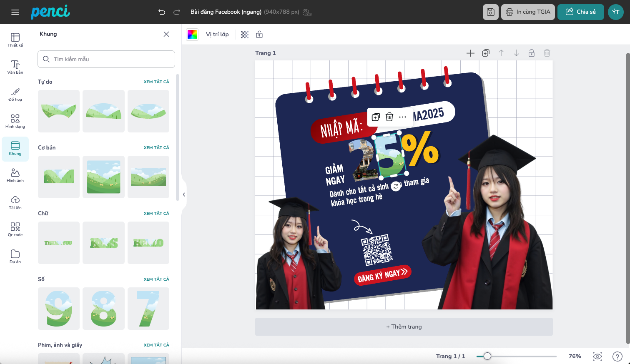Toggle layer lock in toolbar
Screen dimensions: 630x364
coord(259,35)
